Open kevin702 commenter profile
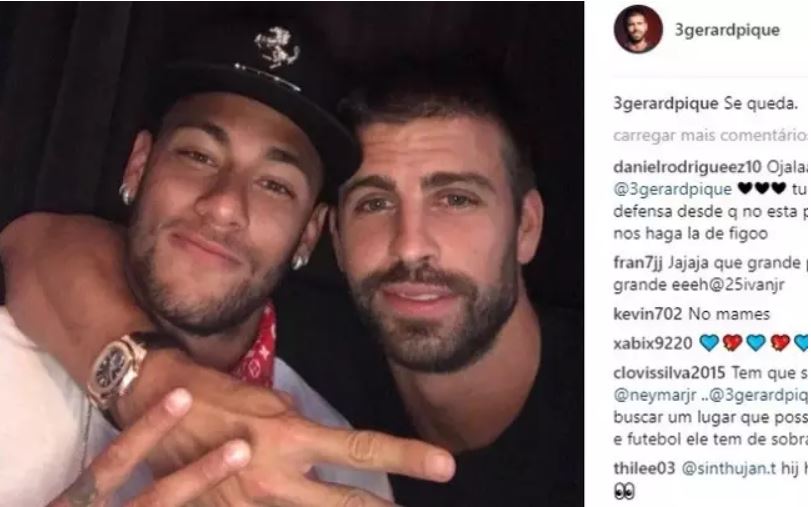 [648, 314]
